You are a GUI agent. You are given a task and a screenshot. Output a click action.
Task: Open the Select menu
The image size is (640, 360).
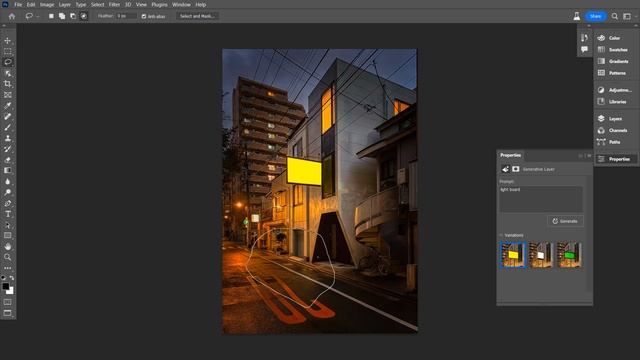(98, 4)
